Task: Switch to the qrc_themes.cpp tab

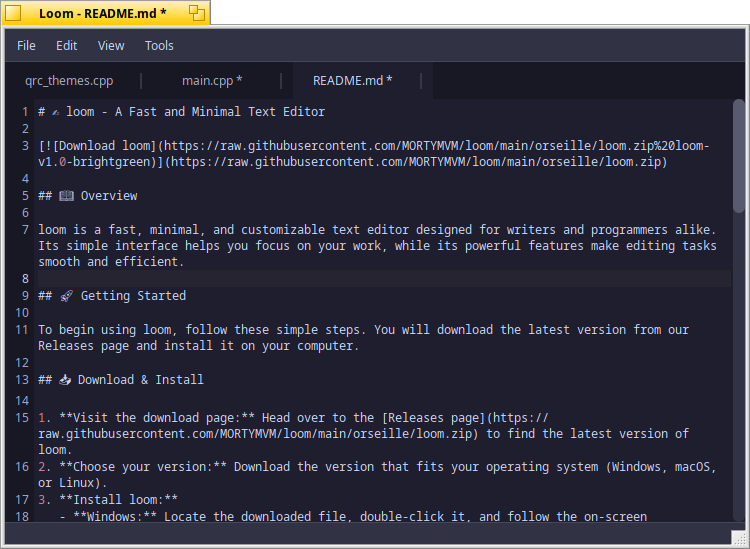Action: tap(69, 80)
